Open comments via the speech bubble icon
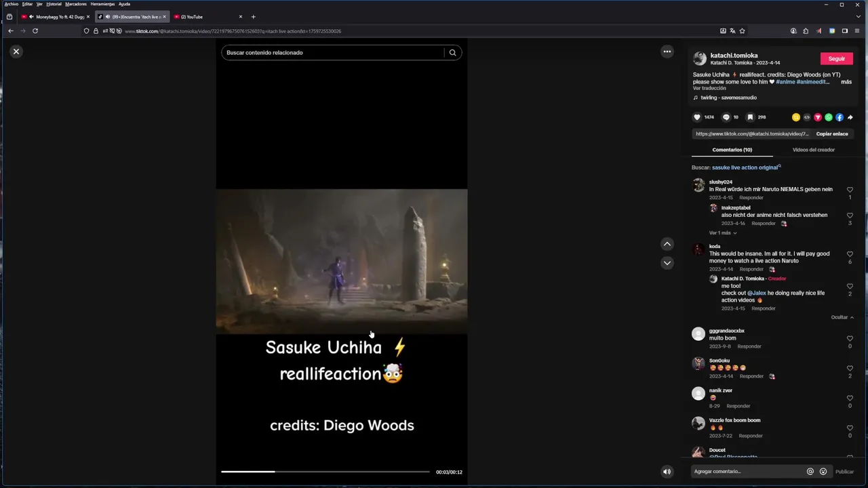Screen dimensions: 868x488 click(x=726, y=117)
